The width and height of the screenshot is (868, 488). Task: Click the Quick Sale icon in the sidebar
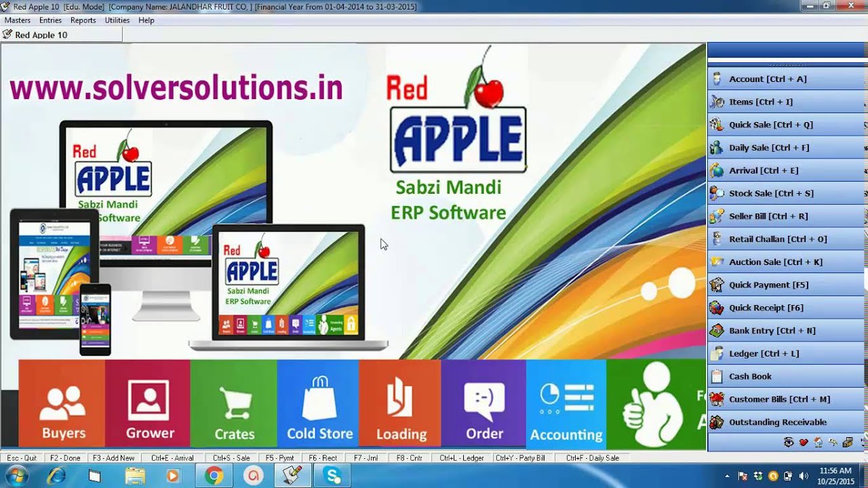tap(717, 125)
